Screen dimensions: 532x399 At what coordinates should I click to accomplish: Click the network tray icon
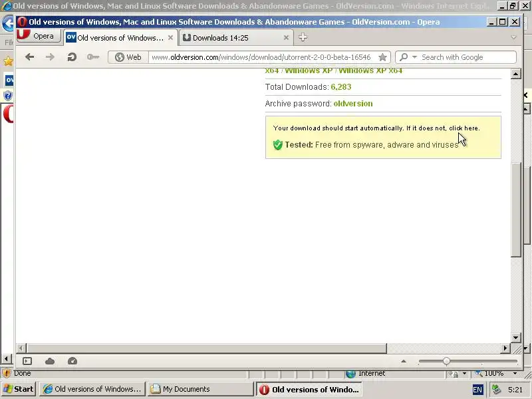497,389
